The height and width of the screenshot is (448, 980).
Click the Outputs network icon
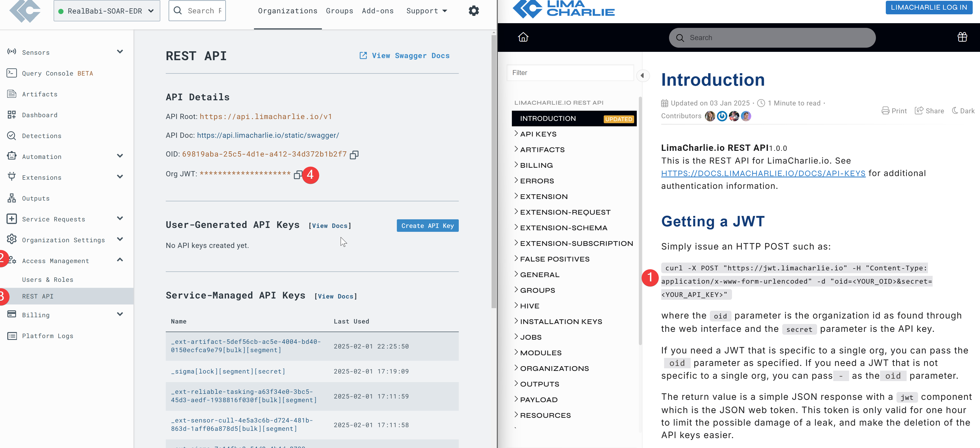(12, 198)
